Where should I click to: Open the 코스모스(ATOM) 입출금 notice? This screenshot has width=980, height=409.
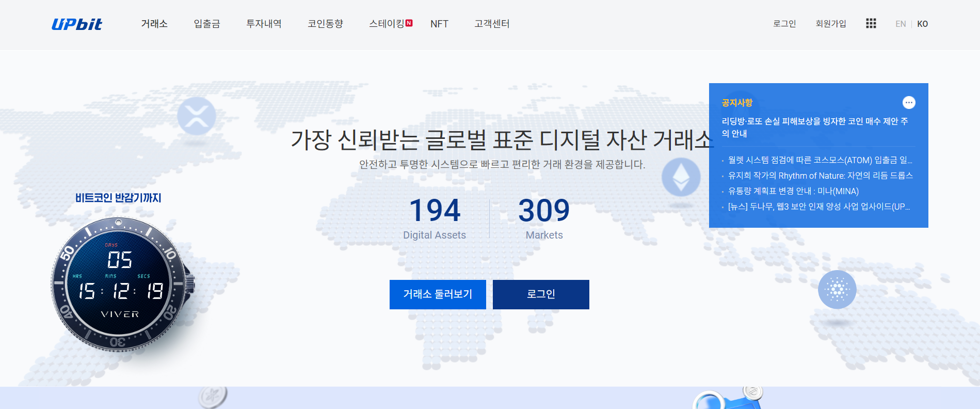click(x=820, y=160)
